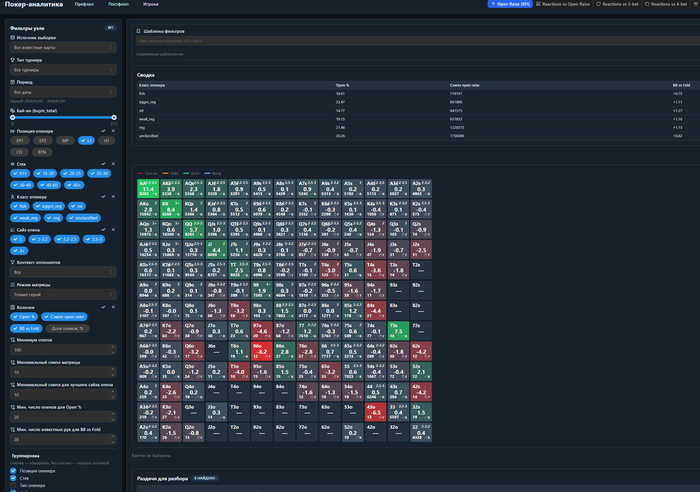Screen dimensions: 700x492
Task: Increment Минимум слотов stepper arrow
Action: tap(113, 347)
